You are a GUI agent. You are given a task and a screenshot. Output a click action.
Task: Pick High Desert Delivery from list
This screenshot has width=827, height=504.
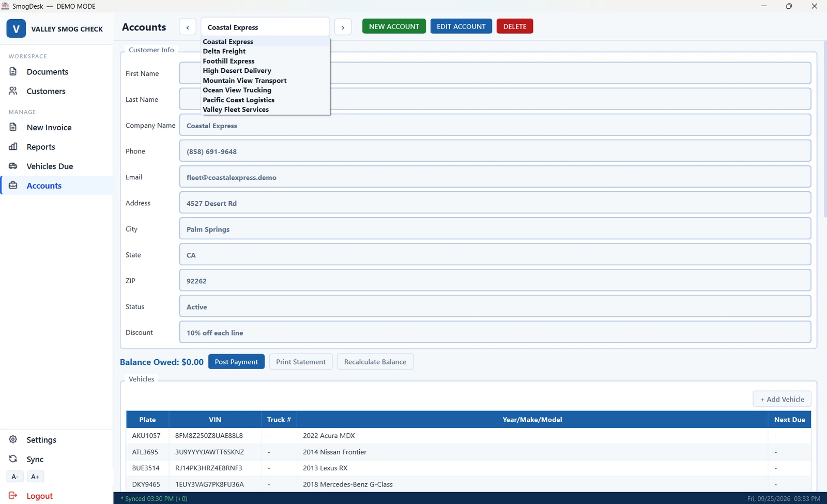(x=265, y=71)
